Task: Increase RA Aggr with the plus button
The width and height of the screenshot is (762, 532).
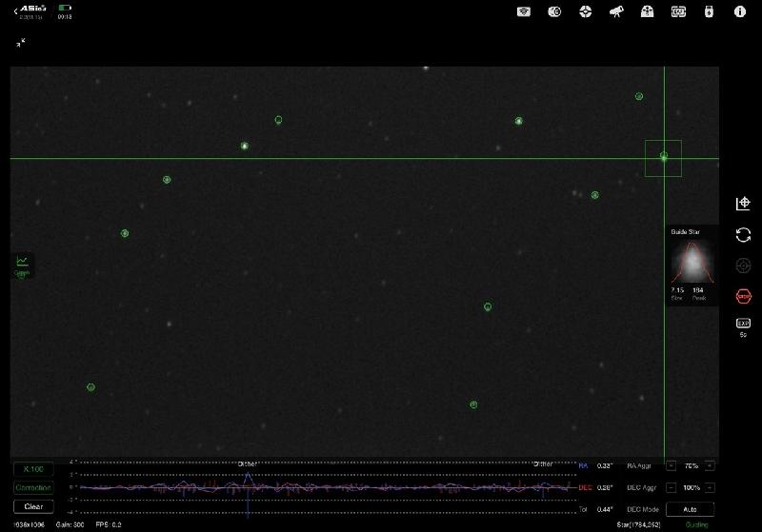Action: click(x=710, y=466)
